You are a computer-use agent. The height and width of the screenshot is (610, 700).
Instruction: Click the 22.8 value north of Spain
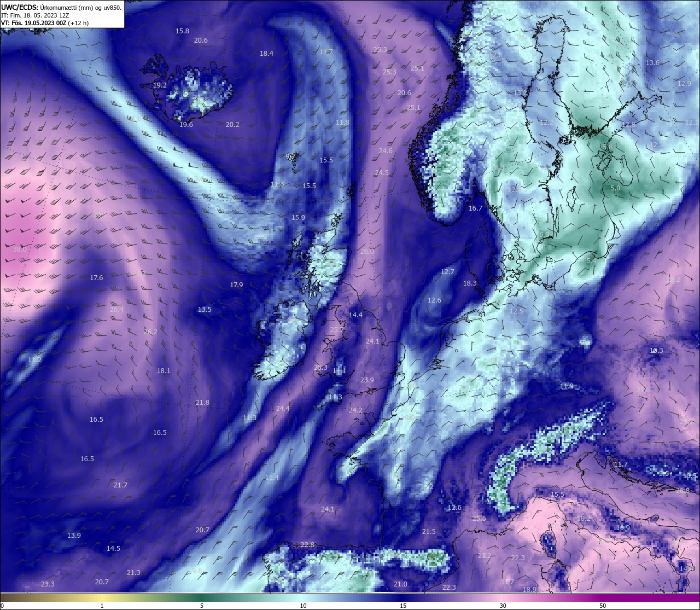[x=307, y=545]
